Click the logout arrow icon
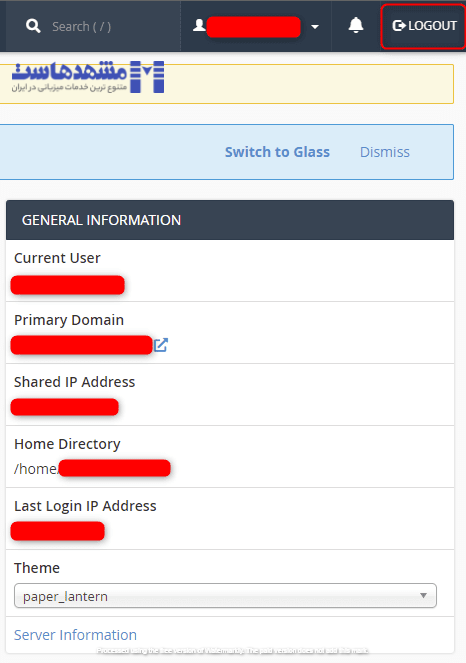This screenshot has width=466, height=663. 399,26
